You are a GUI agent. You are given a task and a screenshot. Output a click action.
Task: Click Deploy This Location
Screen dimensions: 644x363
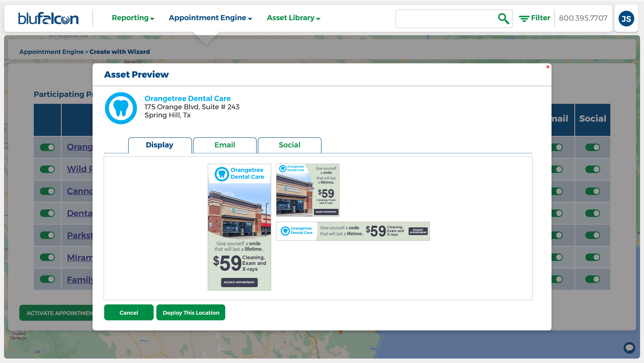point(191,312)
